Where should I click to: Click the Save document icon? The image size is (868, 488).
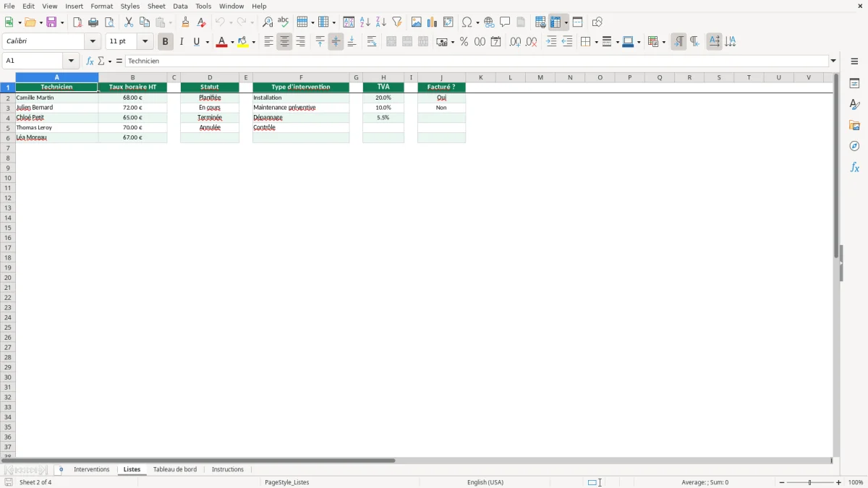point(51,22)
